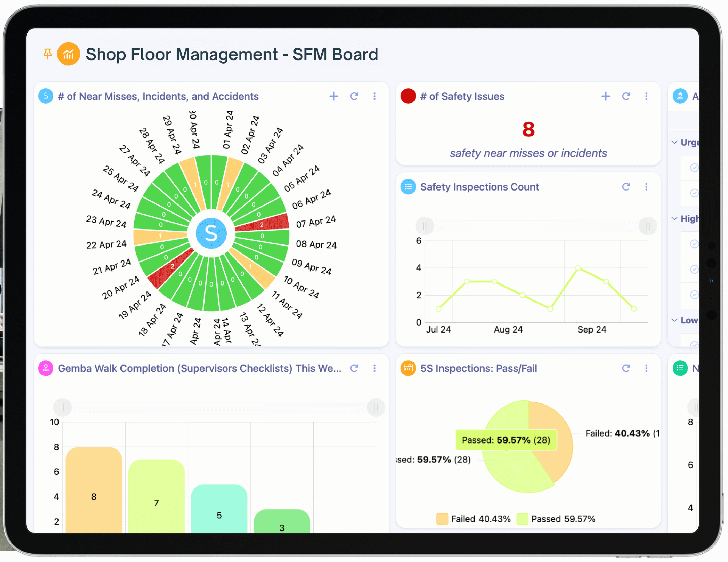Open more options for Safety Inspections Count
Viewport: 728px width, 562px height.
point(646,187)
